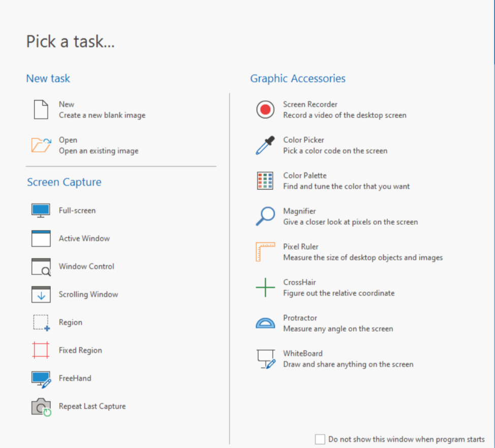Image resolution: width=495 pixels, height=448 pixels.
Task: Select the FreeHand capture icon
Action: [41, 379]
